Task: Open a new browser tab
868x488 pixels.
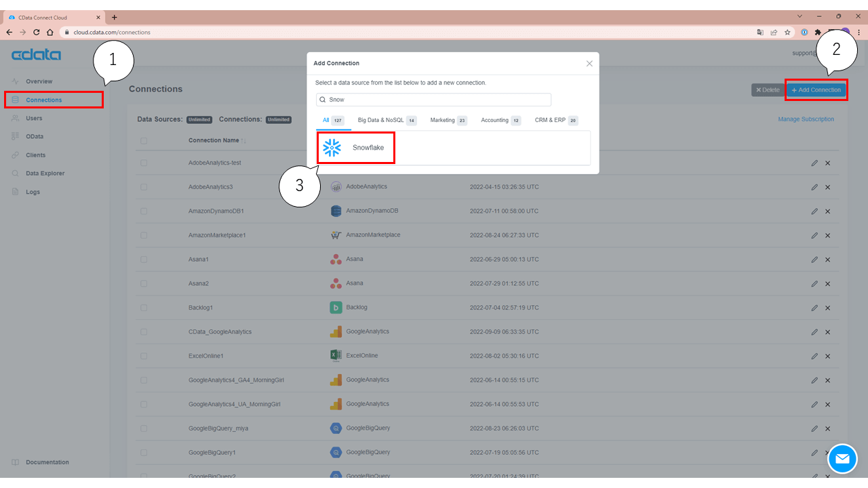Action: coord(114,17)
